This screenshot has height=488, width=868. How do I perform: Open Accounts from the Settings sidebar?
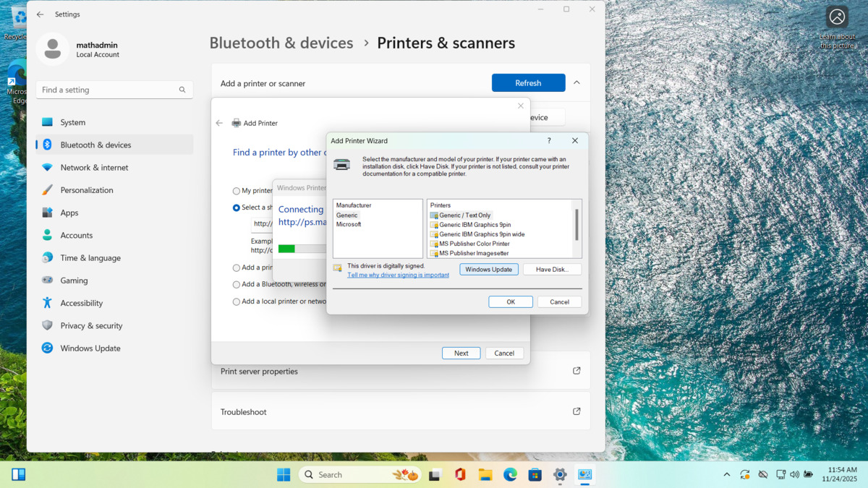pos(75,235)
